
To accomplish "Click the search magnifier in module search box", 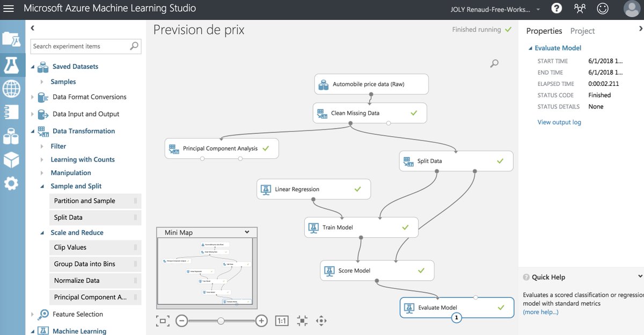I will [x=134, y=46].
